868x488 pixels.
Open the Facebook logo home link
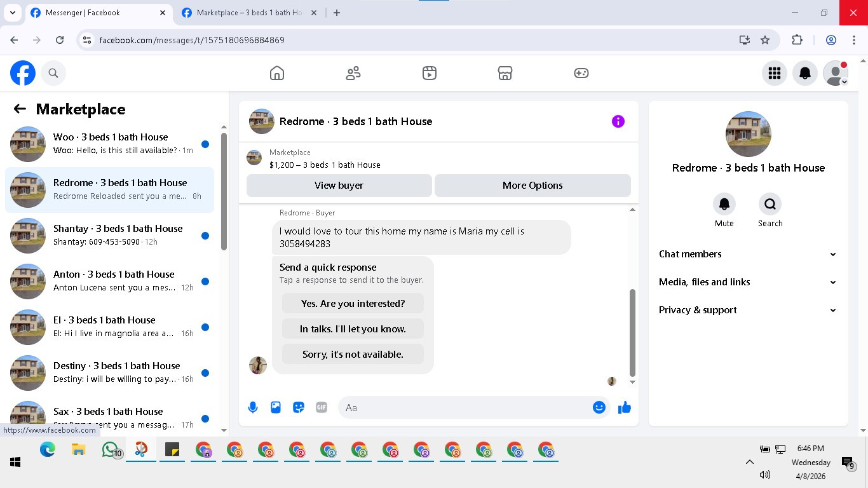23,73
